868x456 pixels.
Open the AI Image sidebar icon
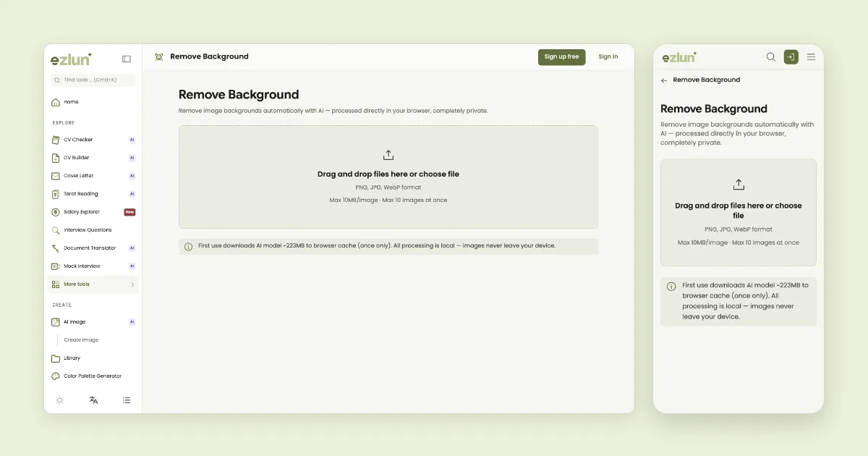point(56,322)
